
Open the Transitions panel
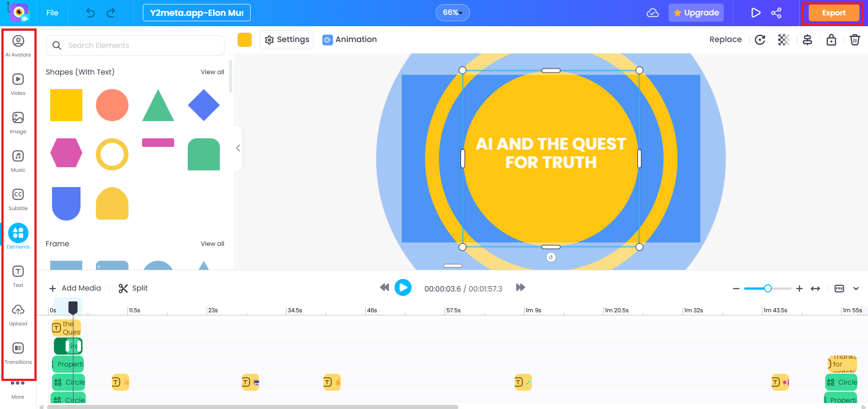[x=18, y=350]
